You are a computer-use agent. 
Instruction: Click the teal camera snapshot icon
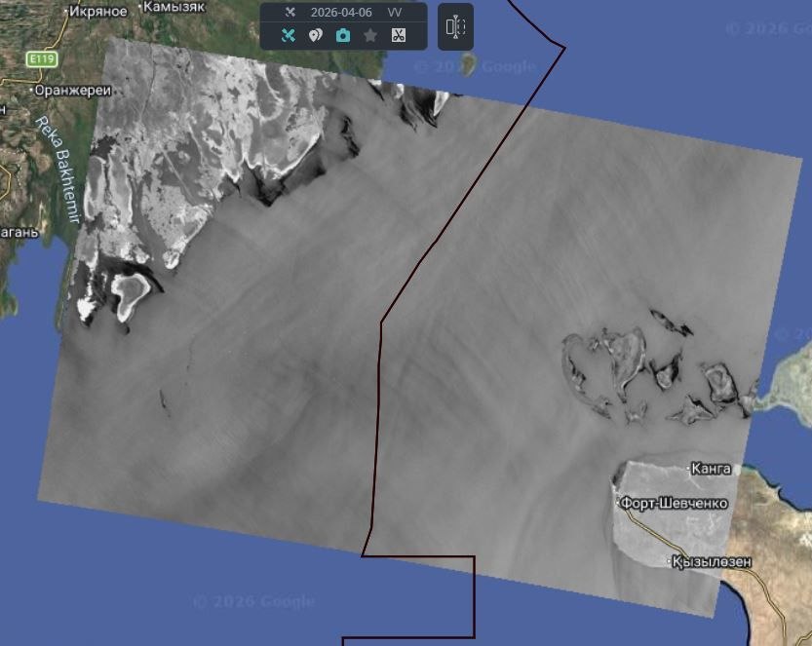coord(342,36)
